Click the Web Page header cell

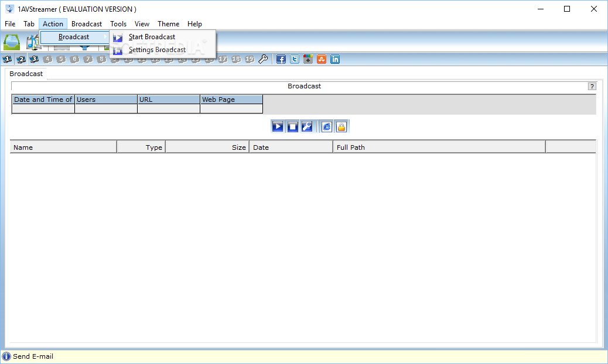click(x=231, y=99)
